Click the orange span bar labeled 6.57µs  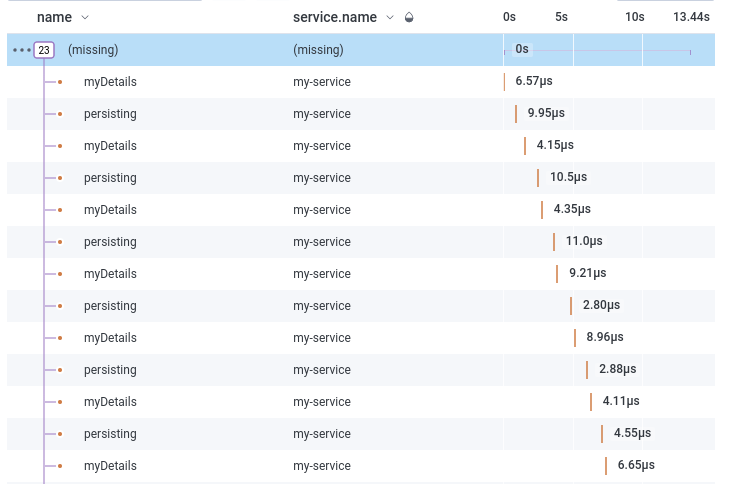pos(505,82)
